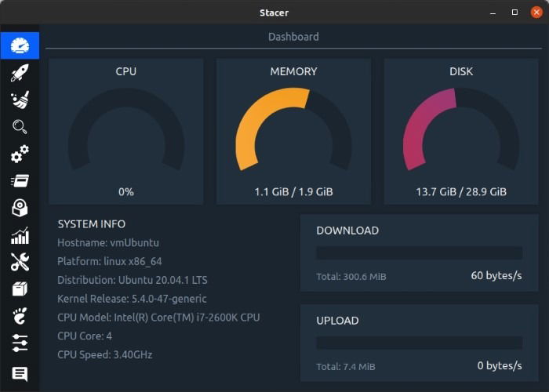Click the Dashboard page title
Screen dimensions: 549x392
293,37
